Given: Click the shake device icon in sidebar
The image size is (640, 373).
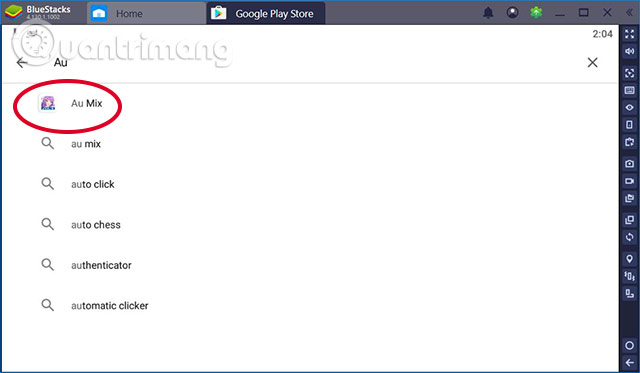Looking at the screenshot, I should [629, 276].
